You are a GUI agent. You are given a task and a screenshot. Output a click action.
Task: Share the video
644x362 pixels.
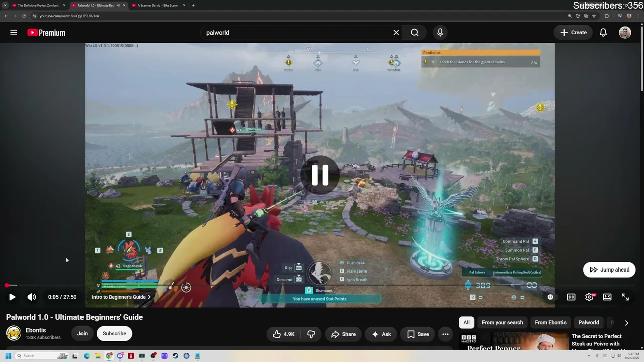(343, 334)
